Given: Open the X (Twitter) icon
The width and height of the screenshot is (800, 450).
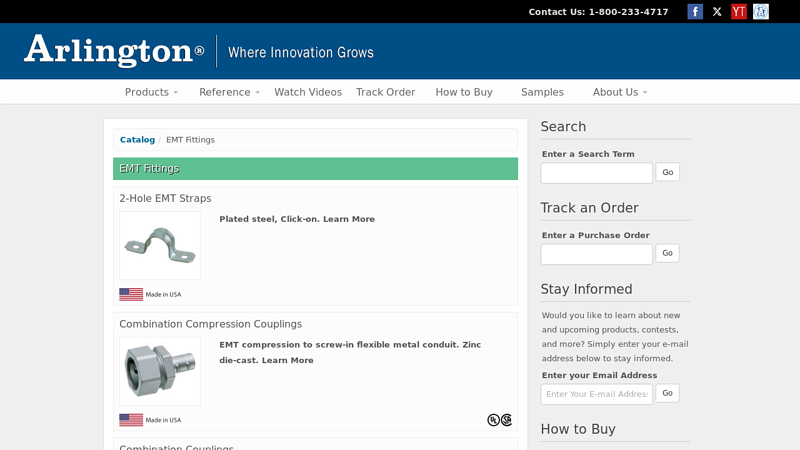Looking at the screenshot, I should [x=717, y=12].
